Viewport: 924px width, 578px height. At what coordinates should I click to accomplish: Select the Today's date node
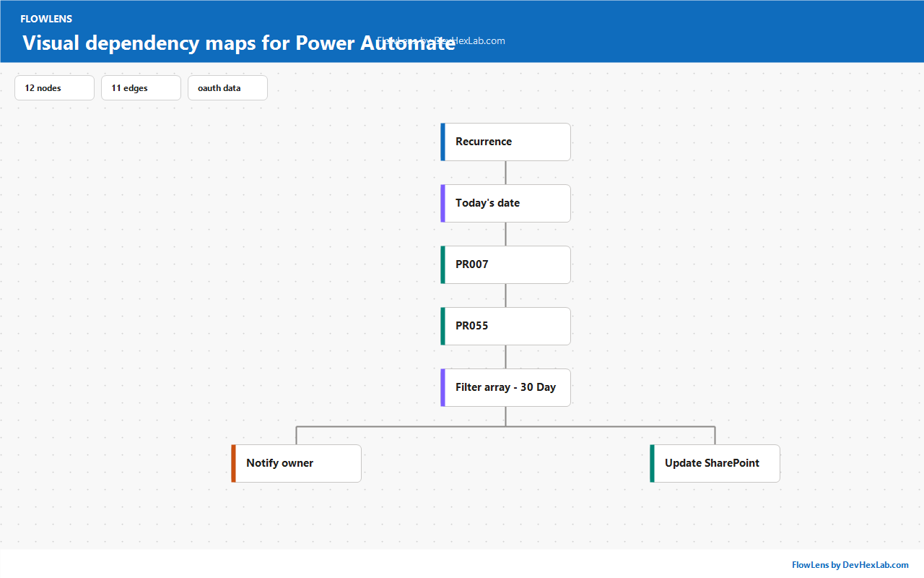click(505, 203)
